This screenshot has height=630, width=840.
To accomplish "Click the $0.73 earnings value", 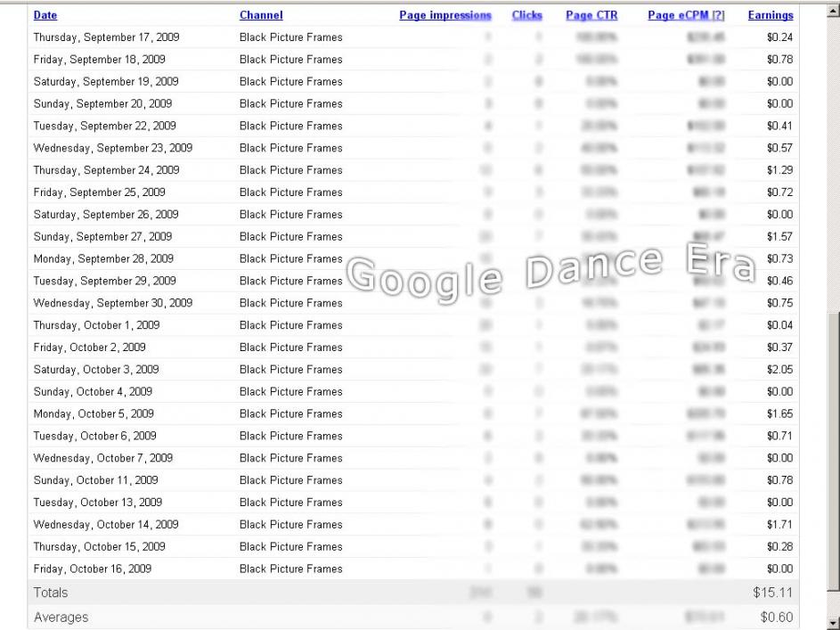I will pos(779,258).
